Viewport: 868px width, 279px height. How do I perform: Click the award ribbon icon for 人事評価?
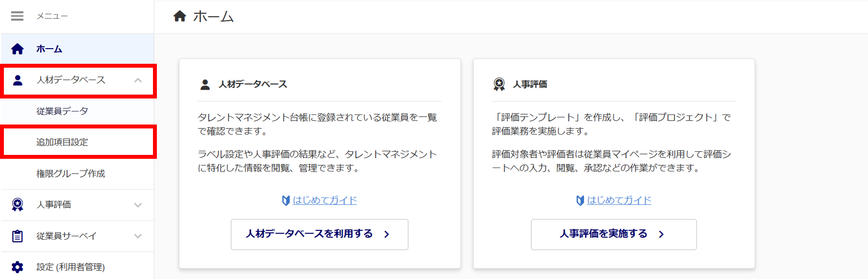(17, 205)
